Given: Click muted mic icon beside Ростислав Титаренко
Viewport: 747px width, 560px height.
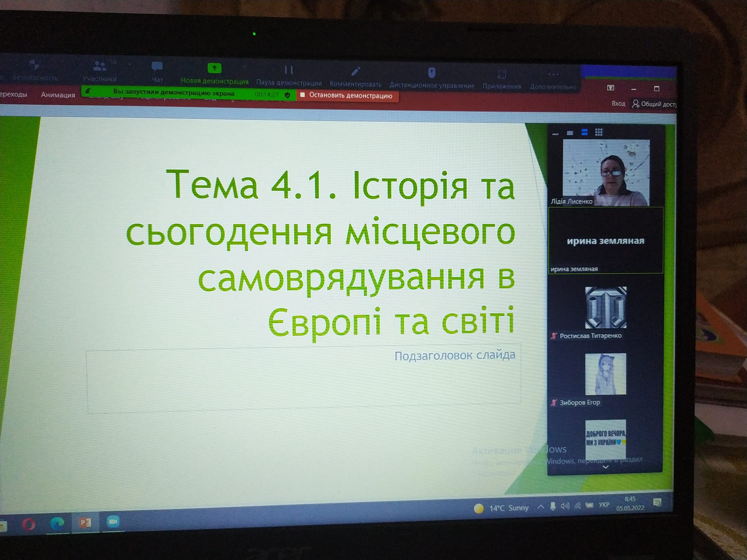Looking at the screenshot, I should (x=554, y=336).
